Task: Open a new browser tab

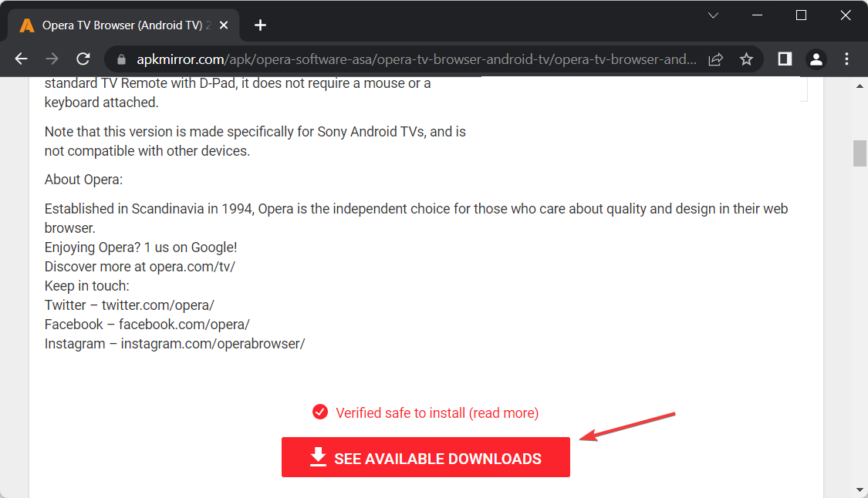Action: pos(260,25)
